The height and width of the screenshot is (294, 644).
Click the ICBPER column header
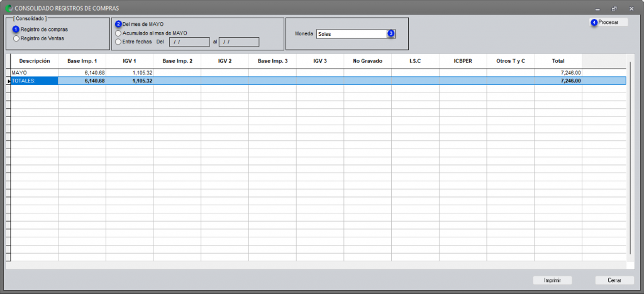[x=463, y=61]
